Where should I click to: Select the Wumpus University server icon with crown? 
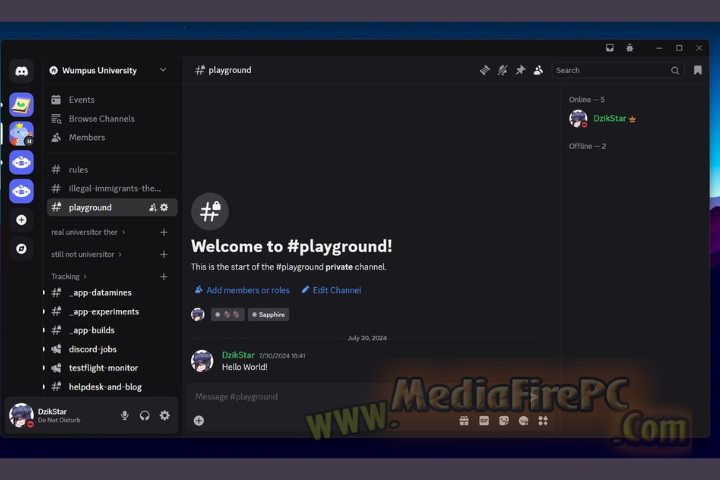click(x=22, y=134)
